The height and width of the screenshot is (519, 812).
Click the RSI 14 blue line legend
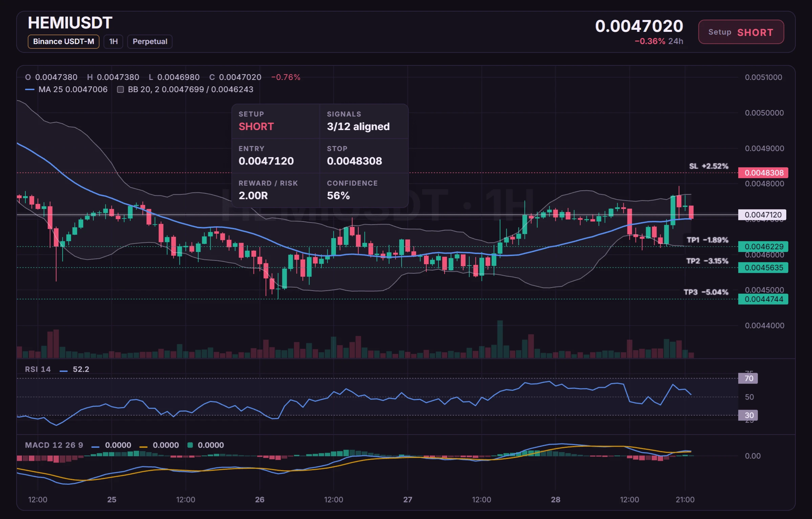click(64, 371)
